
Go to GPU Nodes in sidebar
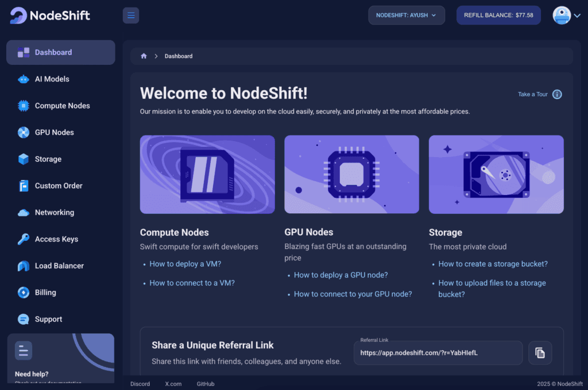coord(61,132)
